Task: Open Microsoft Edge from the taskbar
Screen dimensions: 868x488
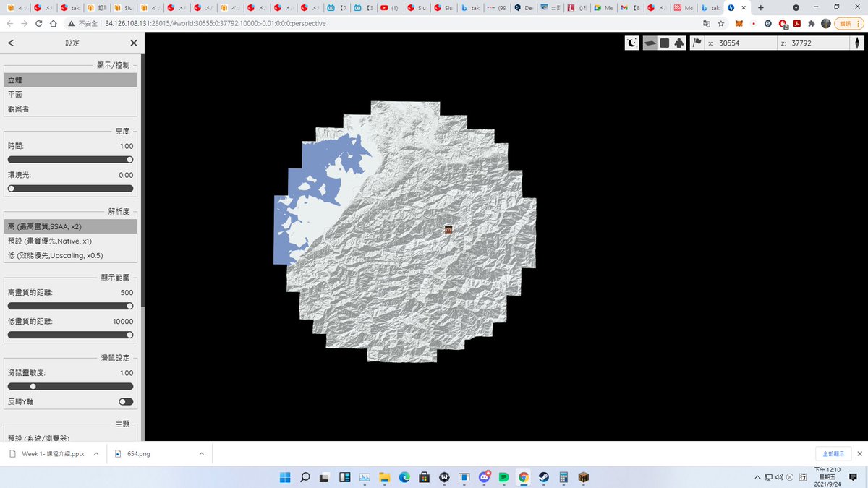Action: pos(404,477)
